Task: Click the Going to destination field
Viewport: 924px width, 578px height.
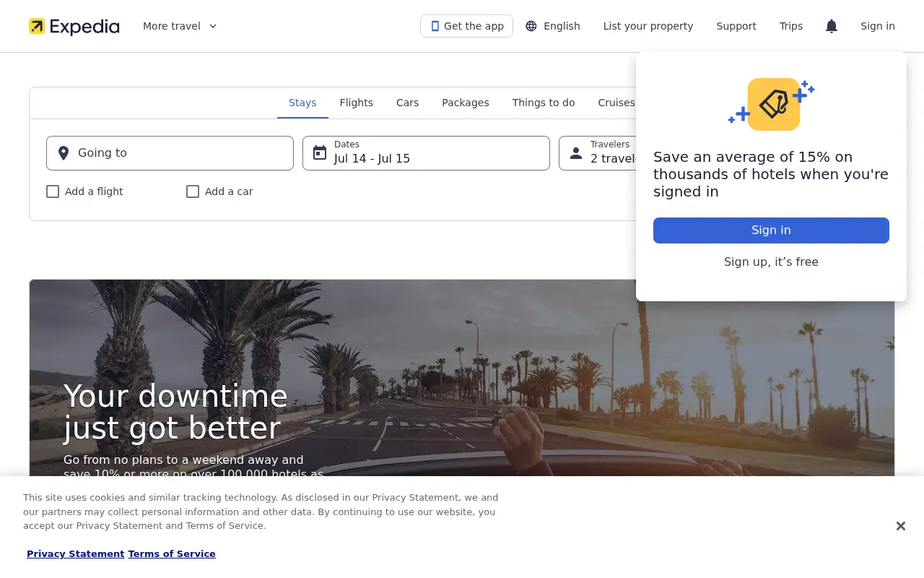Action: [x=170, y=153]
